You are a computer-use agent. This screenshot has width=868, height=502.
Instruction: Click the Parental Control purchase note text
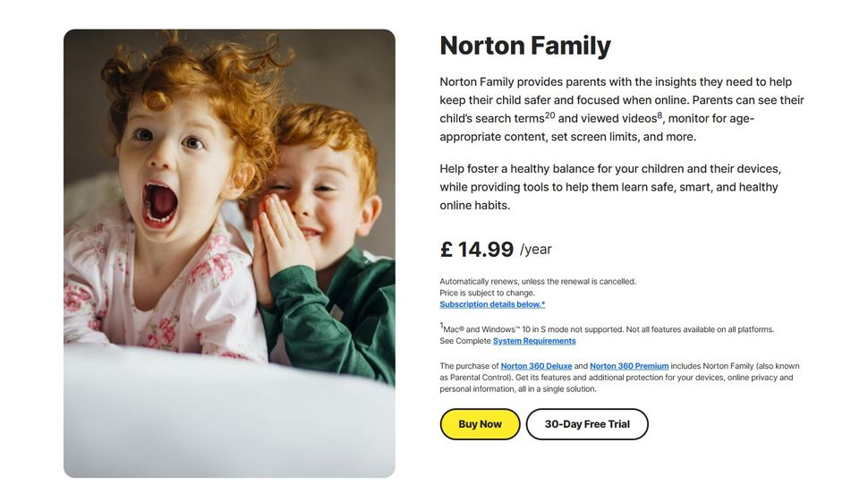(616, 378)
